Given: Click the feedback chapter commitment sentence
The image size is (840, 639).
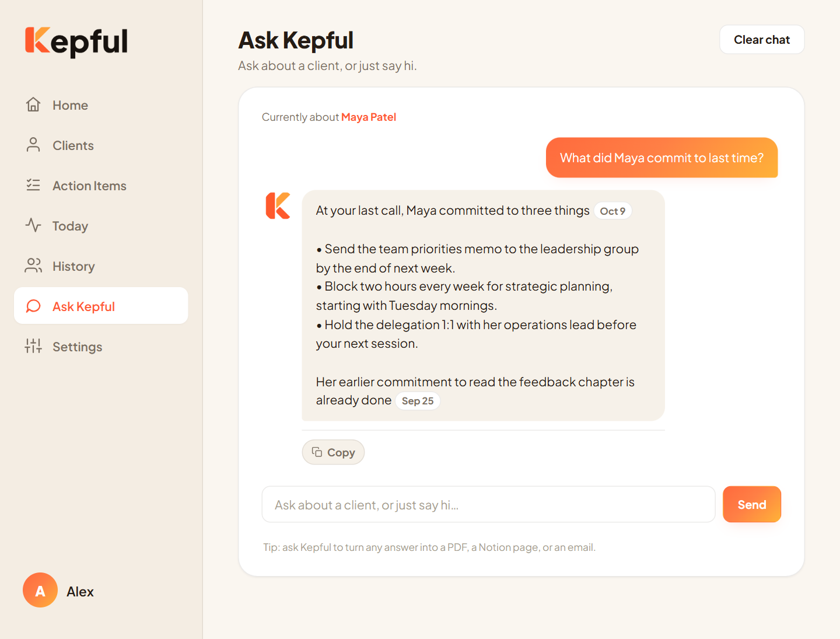Looking at the screenshot, I should [475, 391].
